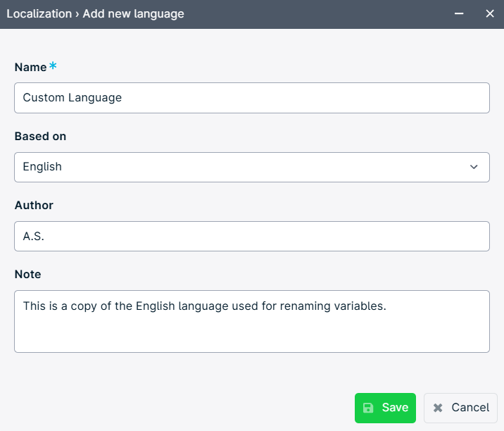This screenshot has height=431, width=504.
Task: Click the Name field label
Action: (x=30, y=67)
